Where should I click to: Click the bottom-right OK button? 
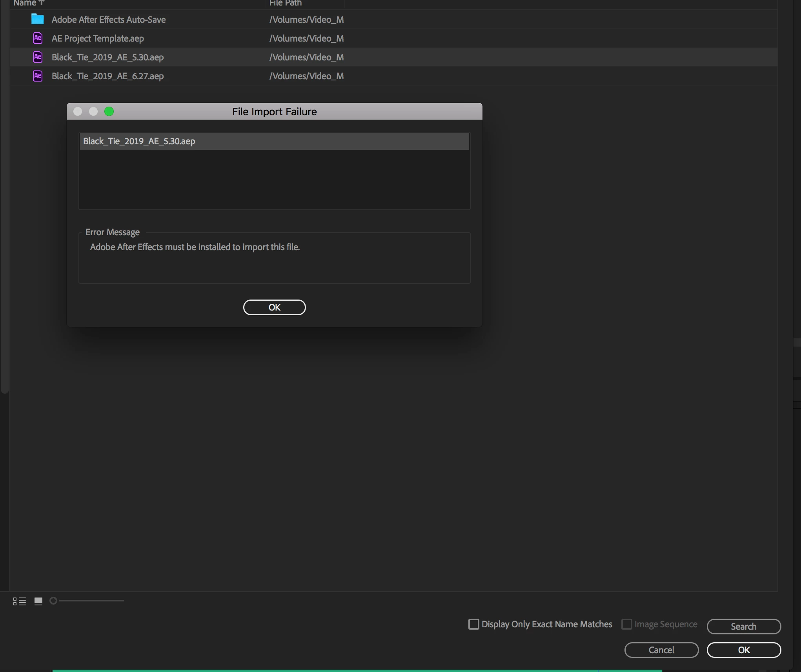coord(744,650)
